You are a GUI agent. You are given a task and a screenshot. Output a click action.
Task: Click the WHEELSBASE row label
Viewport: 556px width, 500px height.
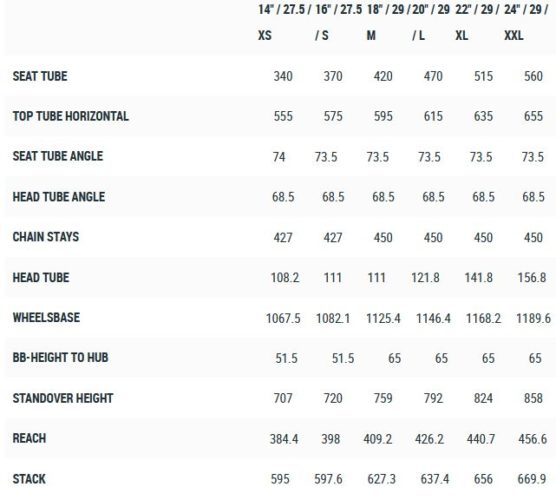point(46,317)
